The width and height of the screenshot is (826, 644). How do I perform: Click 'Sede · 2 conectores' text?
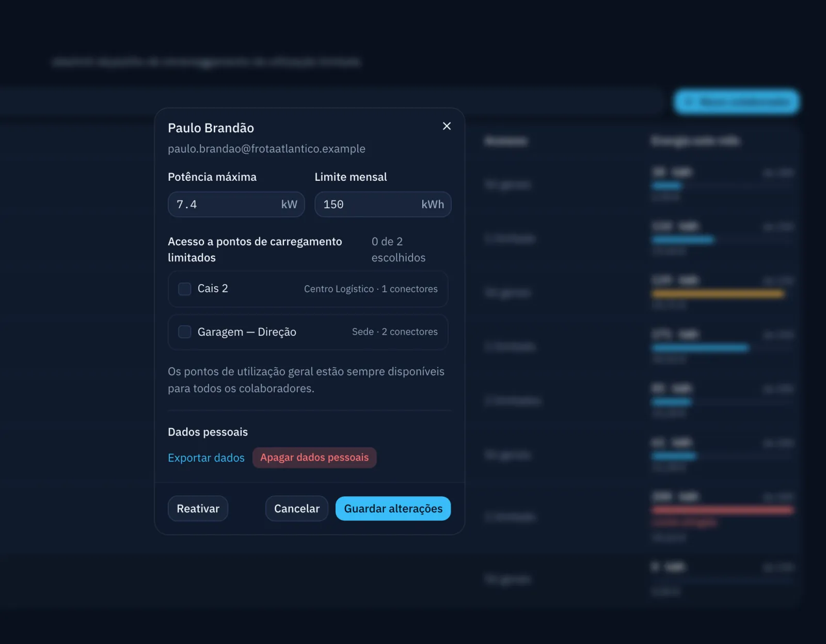(x=395, y=332)
